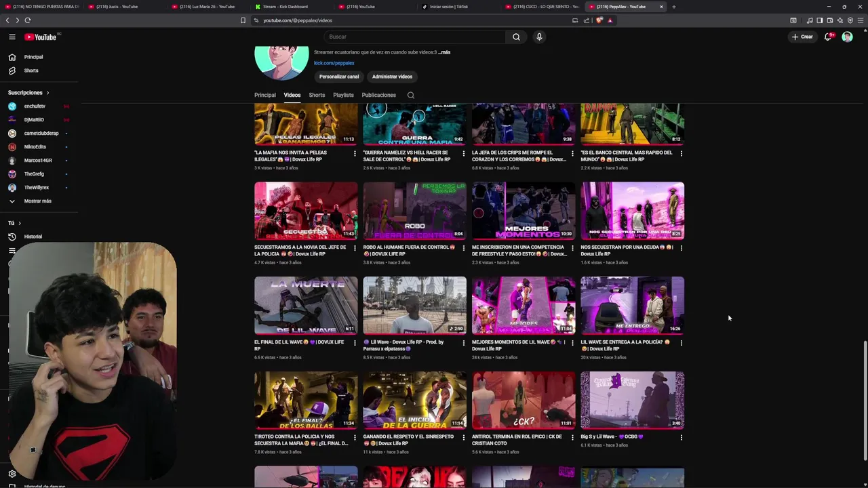
Task: Open enchufetv subscription channel
Action: point(35,106)
